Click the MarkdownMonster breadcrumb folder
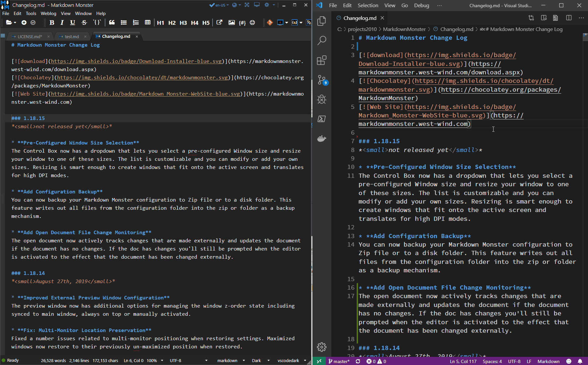 tap(404, 29)
